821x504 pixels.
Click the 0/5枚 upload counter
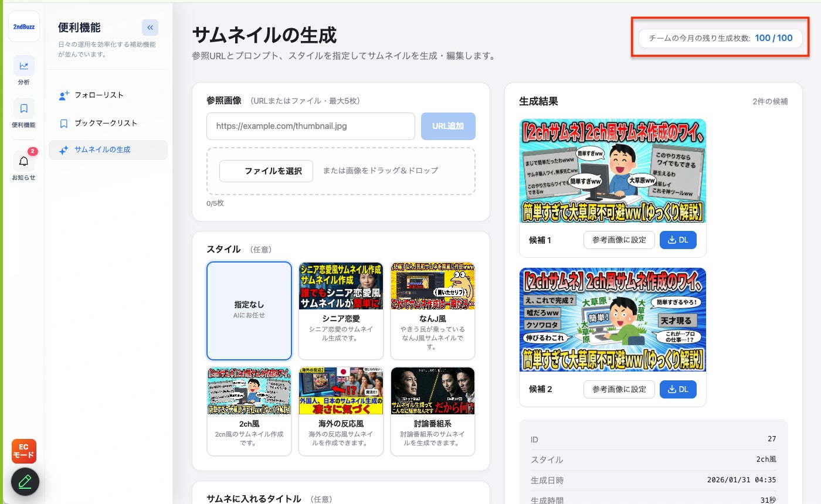point(215,203)
